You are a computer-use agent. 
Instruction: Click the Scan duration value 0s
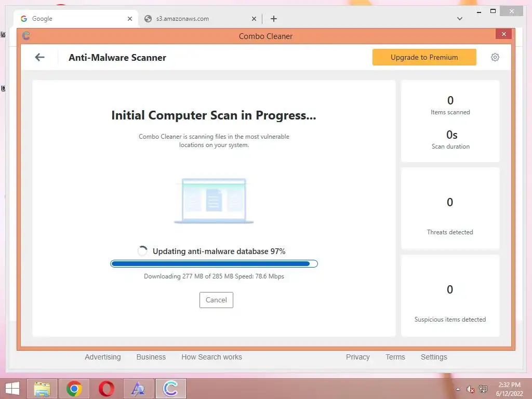click(451, 135)
